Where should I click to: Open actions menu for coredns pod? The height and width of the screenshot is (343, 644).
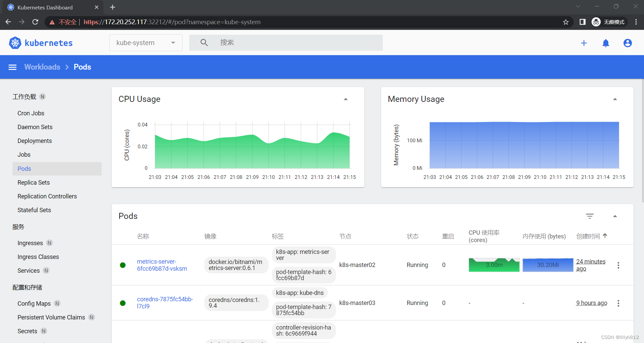click(x=618, y=303)
